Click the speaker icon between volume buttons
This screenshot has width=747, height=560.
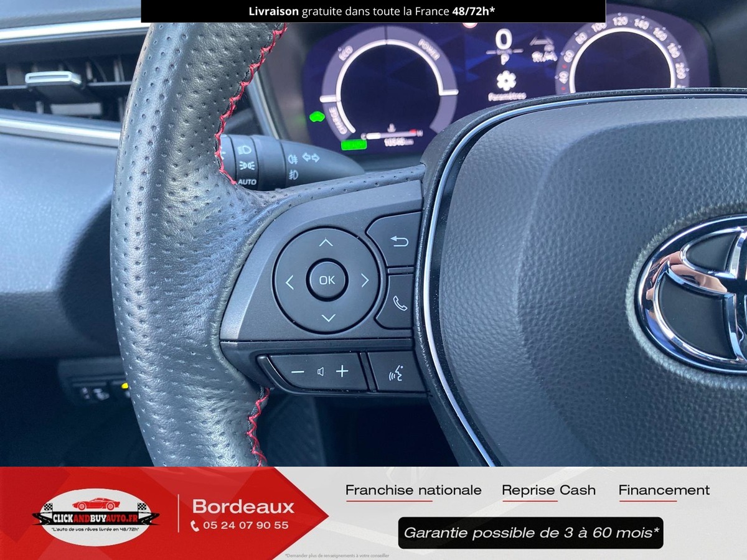pyautogui.click(x=320, y=372)
